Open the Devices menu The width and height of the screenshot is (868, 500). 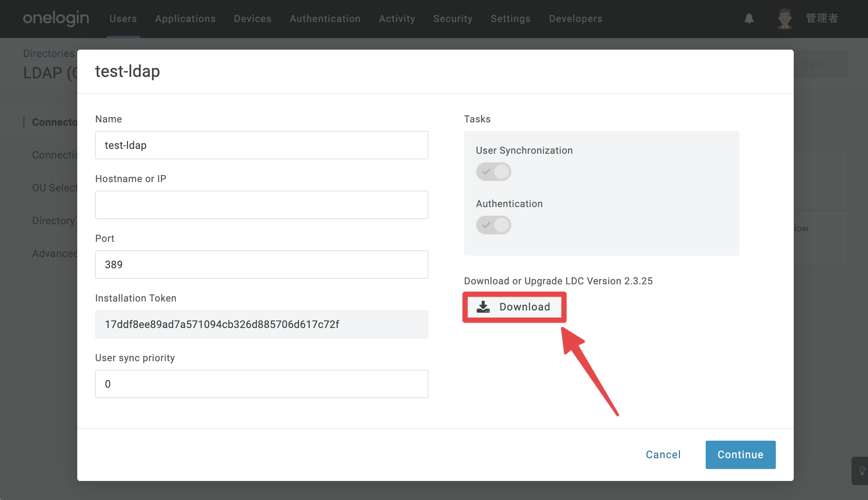pyautogui.click(x=253, y=19)
